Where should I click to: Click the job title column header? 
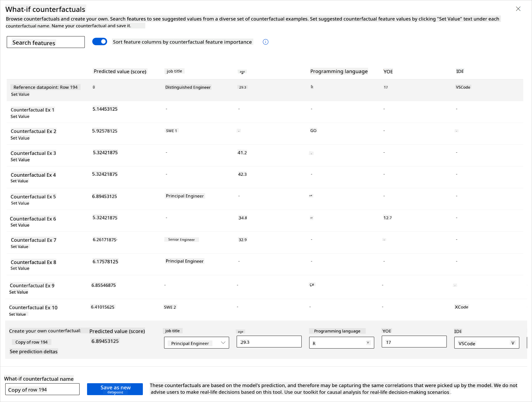pos(174,71)
